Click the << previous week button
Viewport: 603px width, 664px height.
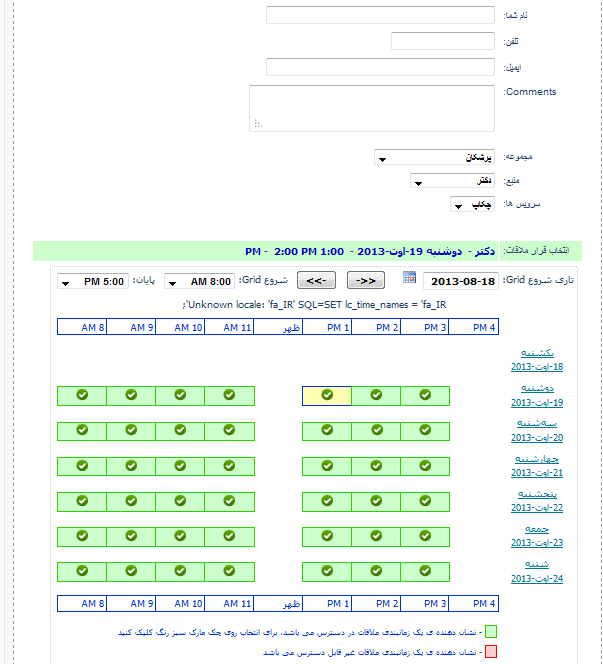click(x=318, y=281)
